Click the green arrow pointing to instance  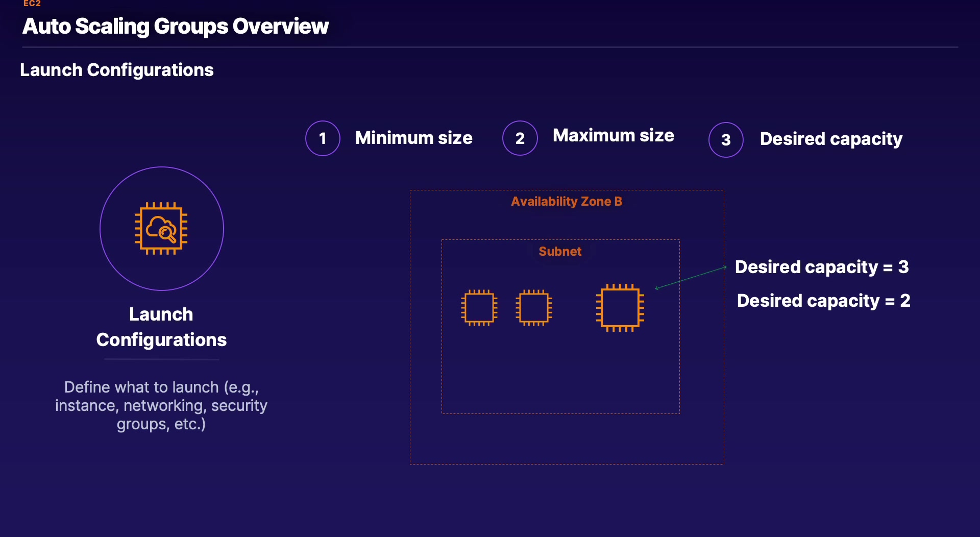[690, 278]
